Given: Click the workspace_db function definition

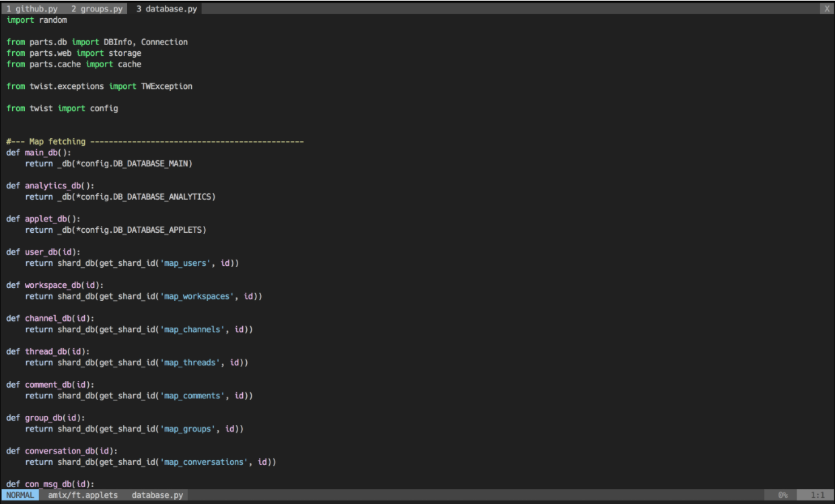Looking at the screenshot, I should [x=54, y=285].
